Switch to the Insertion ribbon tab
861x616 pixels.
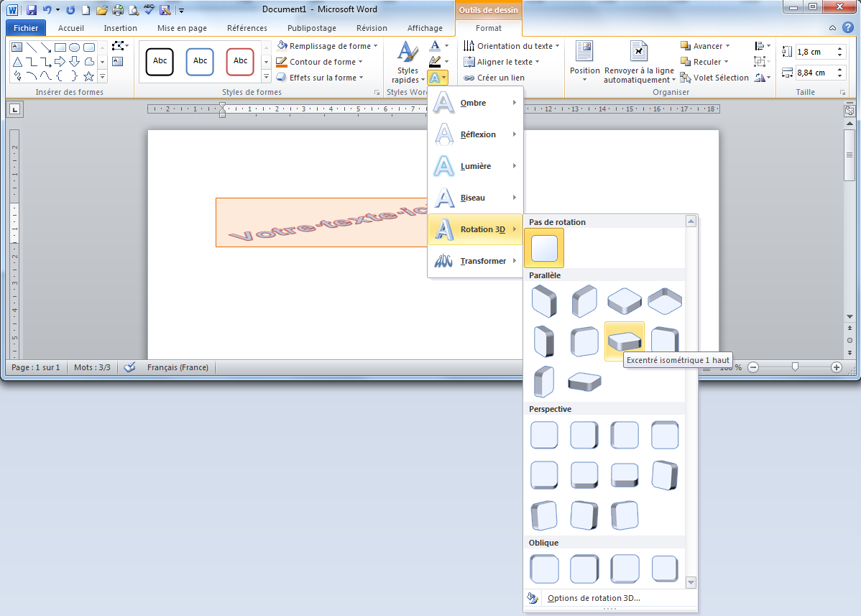(120, 28)
